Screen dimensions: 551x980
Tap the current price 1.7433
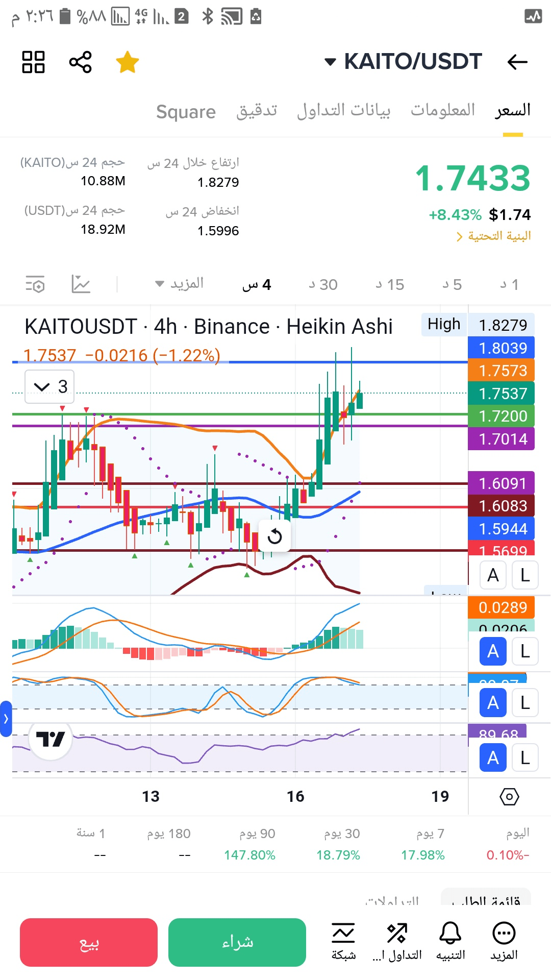click(473, 179)
